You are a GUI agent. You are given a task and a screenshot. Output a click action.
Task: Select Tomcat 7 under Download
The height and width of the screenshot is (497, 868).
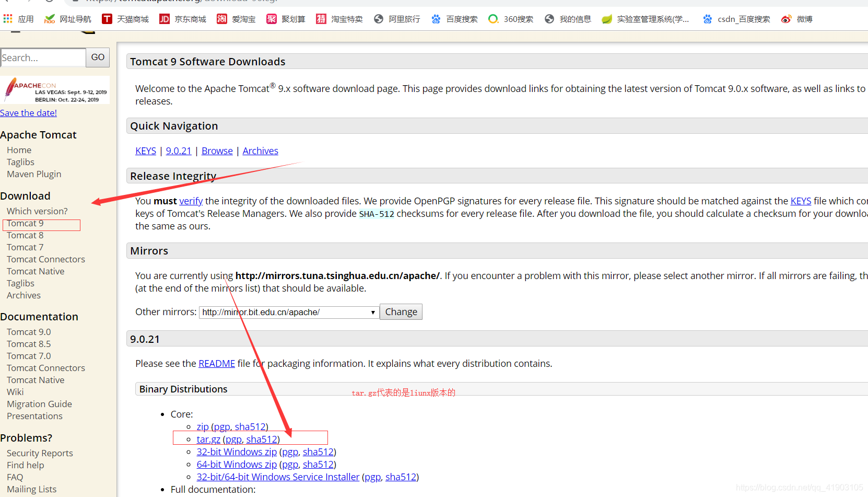pyautogui.click(x=25, y=247)
